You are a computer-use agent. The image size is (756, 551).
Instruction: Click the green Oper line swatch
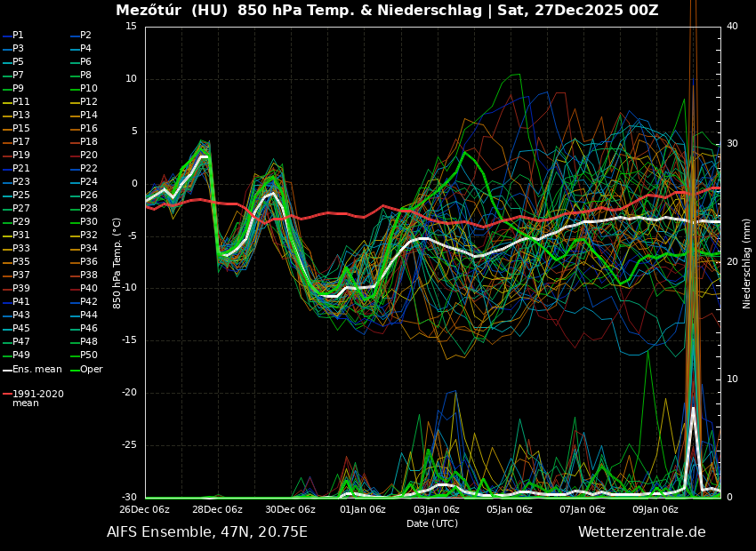point(75,370)
